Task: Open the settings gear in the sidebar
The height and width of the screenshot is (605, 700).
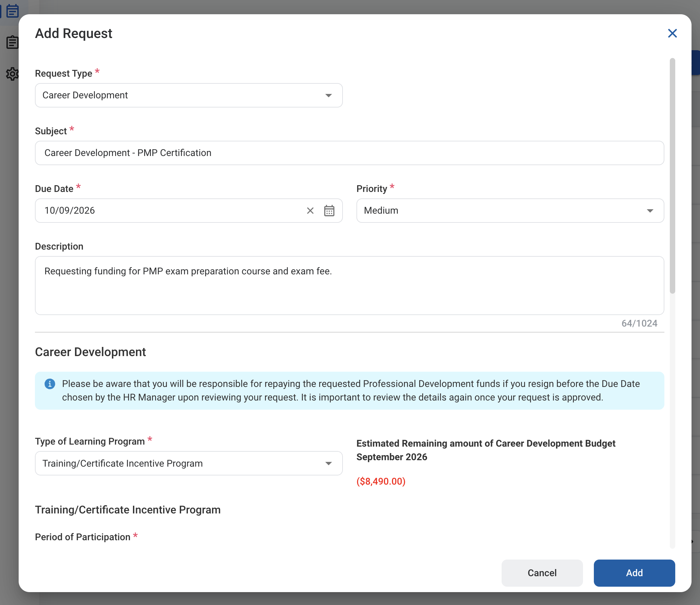Action: point(12,74)
